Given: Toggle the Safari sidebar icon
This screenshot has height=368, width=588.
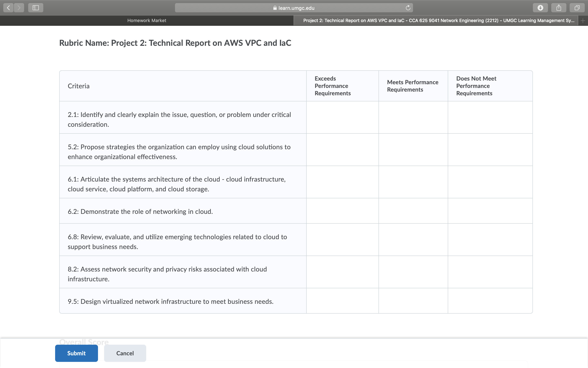Looking at the screenshot, I should 36,8.
